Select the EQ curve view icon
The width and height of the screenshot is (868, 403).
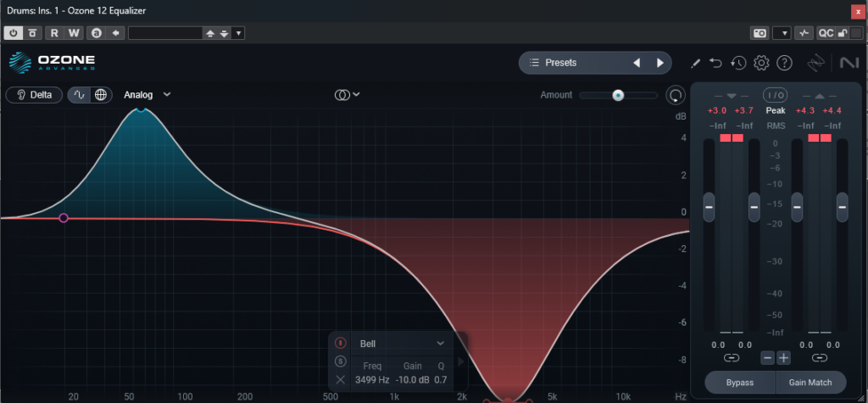80,95
